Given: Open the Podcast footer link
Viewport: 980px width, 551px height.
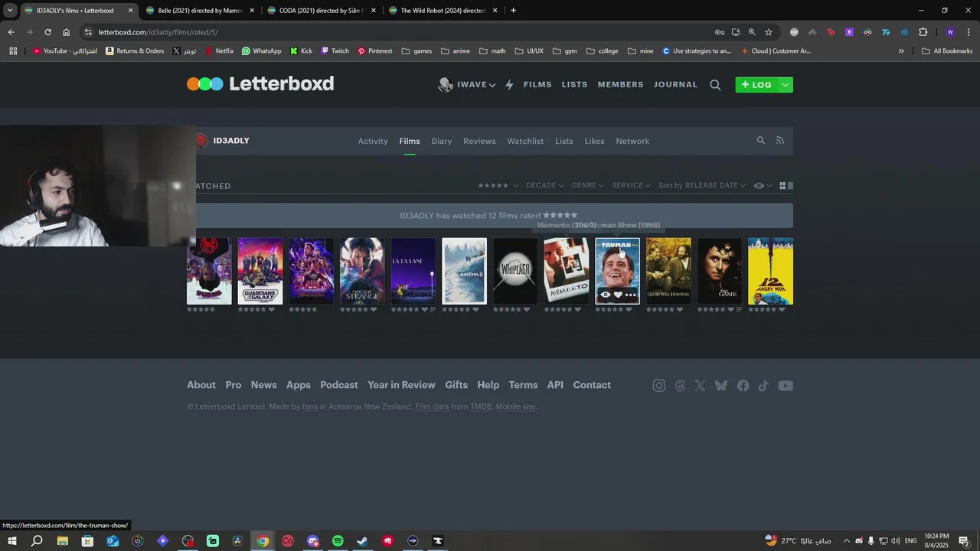Looking at the screenshot, I should click(339, 385).
